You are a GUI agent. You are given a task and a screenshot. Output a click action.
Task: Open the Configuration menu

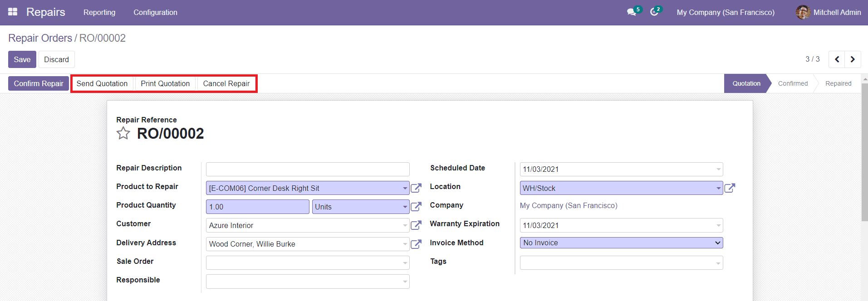point(155,12)
